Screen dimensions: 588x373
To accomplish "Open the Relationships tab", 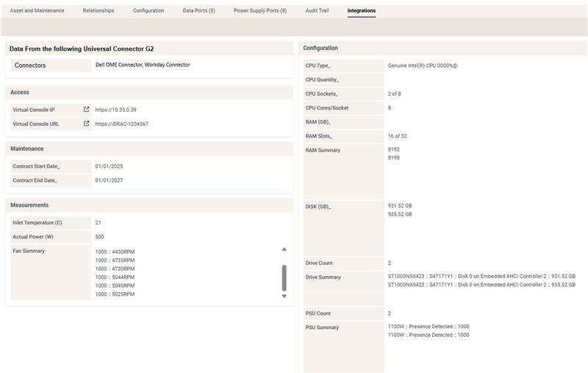I will pos(98,11).
